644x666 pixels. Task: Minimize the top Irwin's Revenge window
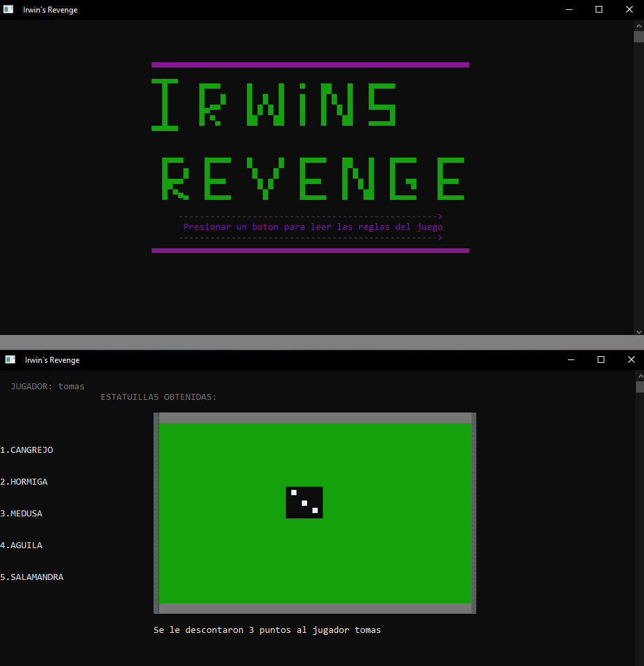click(x=569, y=9)
